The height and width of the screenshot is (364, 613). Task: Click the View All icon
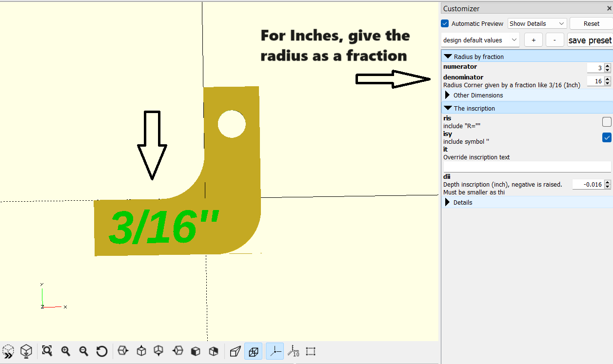(47, 351)
